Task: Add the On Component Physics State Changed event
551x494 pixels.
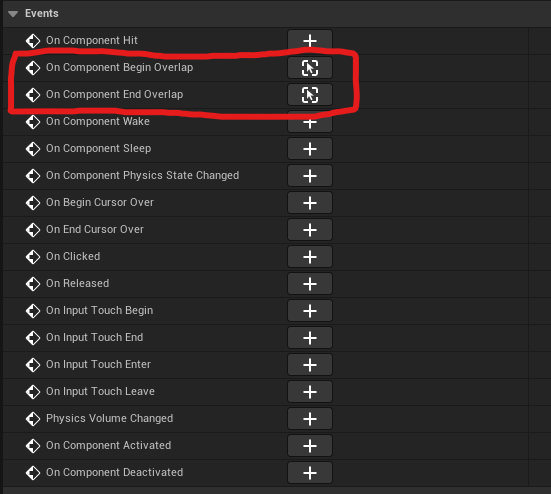Action: pos(310,176)
